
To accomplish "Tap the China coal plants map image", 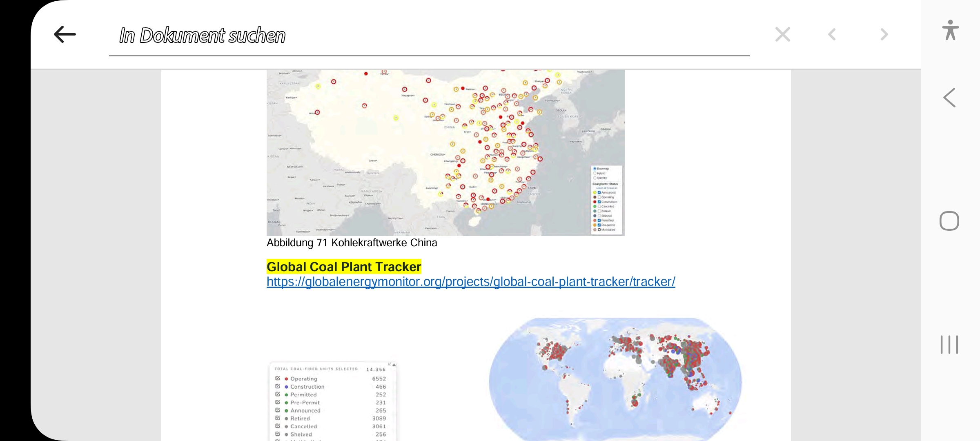I will pos(445,152).
